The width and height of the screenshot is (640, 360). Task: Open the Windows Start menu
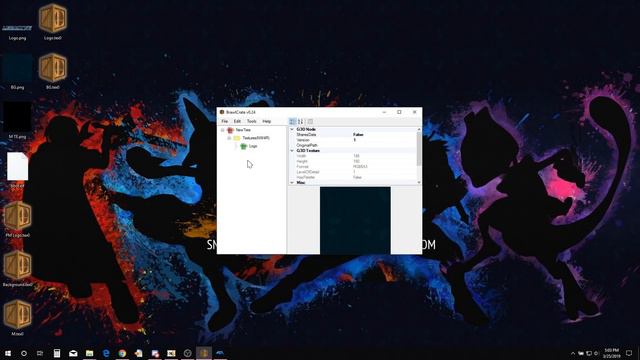click(x=8, y=353)
